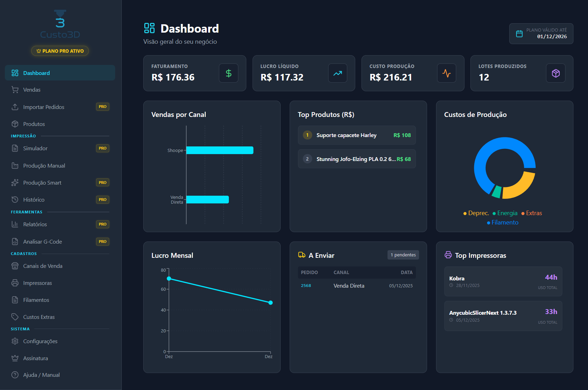Image resolution: width=588 pixels, height=390 pixels.
Task: Click the 1 pendentes indicator
Action: pyautogui.click(x=403, y=255)
